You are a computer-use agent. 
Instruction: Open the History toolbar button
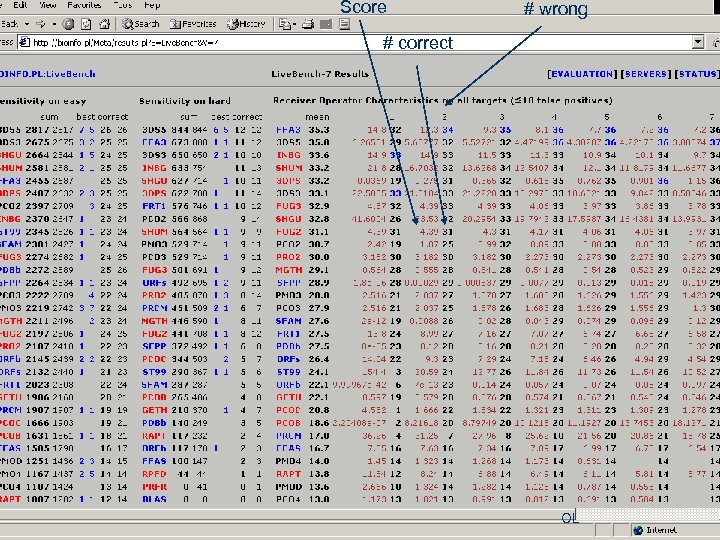247,24
